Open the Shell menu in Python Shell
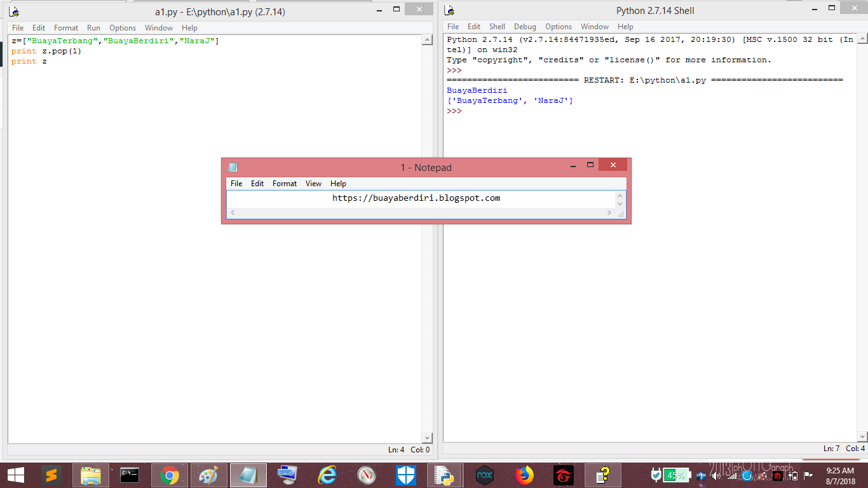Image resolution: width=868 pixels, height=488 pixels. click(497, 27)
